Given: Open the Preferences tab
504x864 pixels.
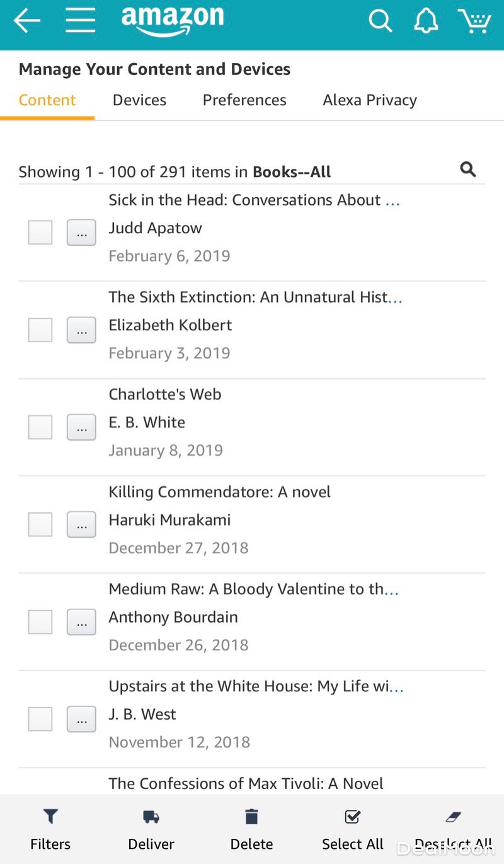Looking at the screenshot, I should point(244,100).
